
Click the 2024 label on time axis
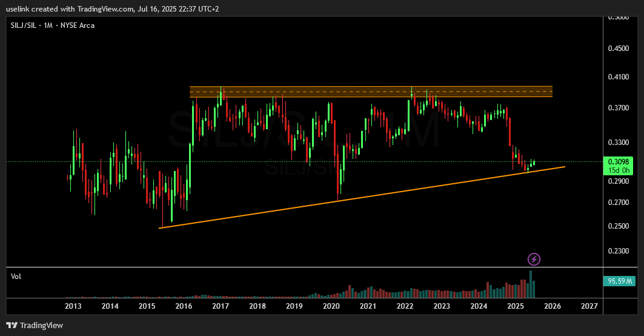point(479,306)
